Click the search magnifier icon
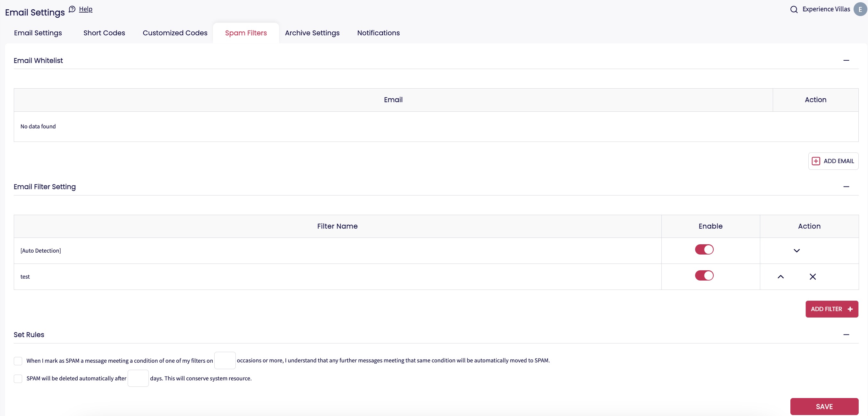This screenshot has height=416, width=868. pyautogui.click(x=794, y=9)
